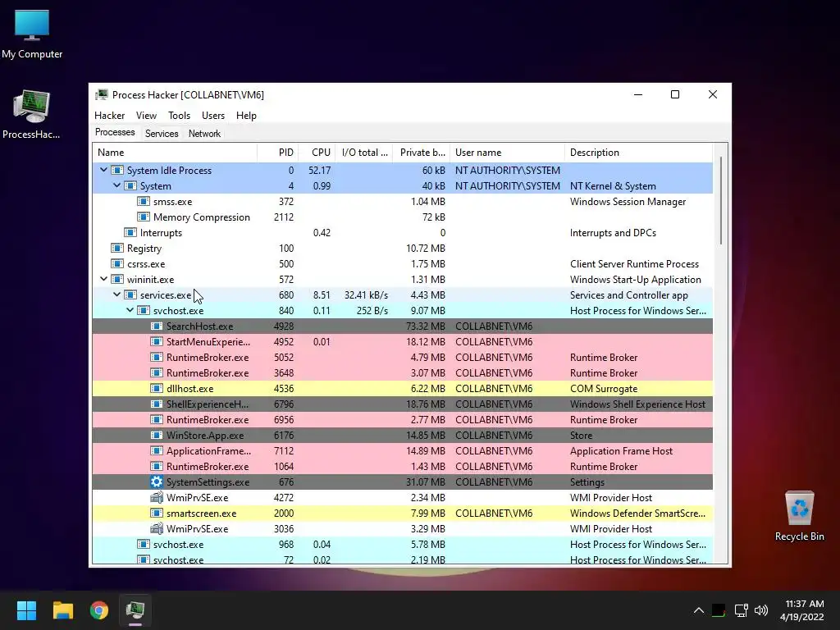Sort by the Private bytes column header
This screenshot has height=630, width=840.
[x=422, y=152]
